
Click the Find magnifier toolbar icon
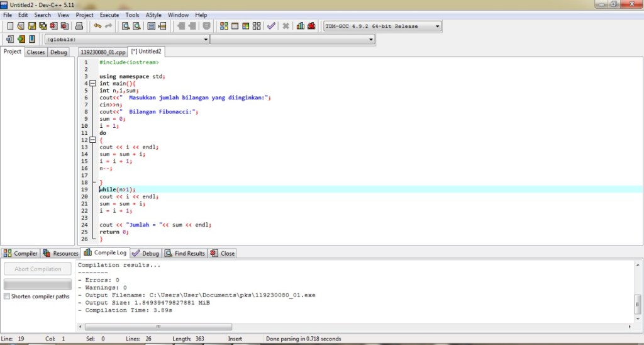125,26
